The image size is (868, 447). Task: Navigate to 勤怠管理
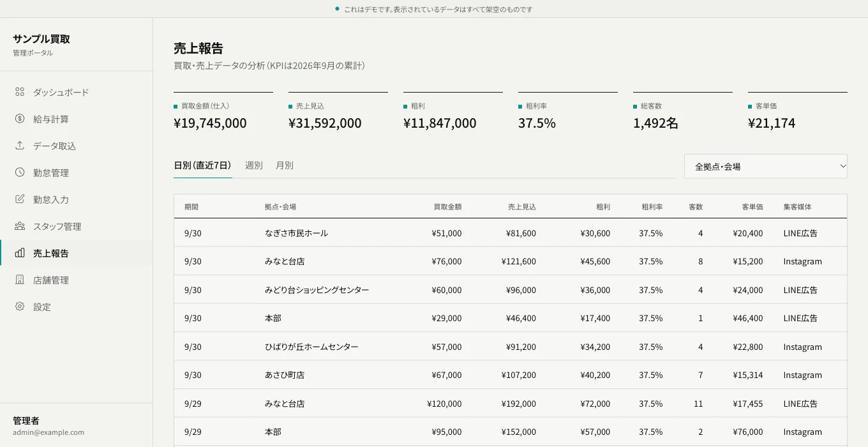tap(77, 172)
